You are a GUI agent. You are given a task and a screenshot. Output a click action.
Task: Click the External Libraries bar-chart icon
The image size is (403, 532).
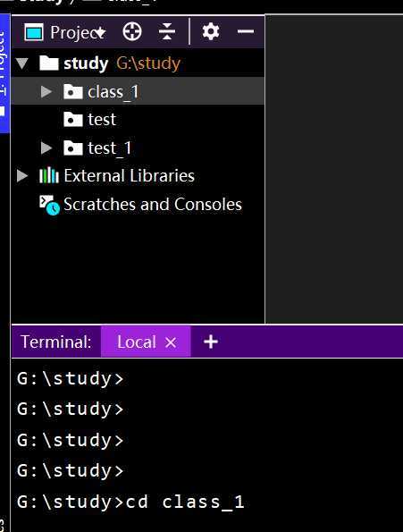[x=49, y=175]
